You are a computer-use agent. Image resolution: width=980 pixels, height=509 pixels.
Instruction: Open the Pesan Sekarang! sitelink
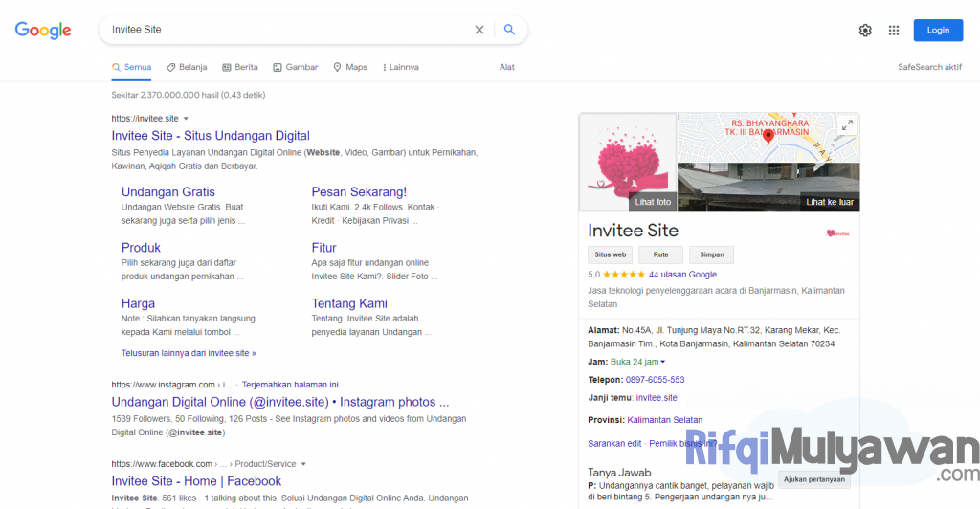[x=359, y=191]
